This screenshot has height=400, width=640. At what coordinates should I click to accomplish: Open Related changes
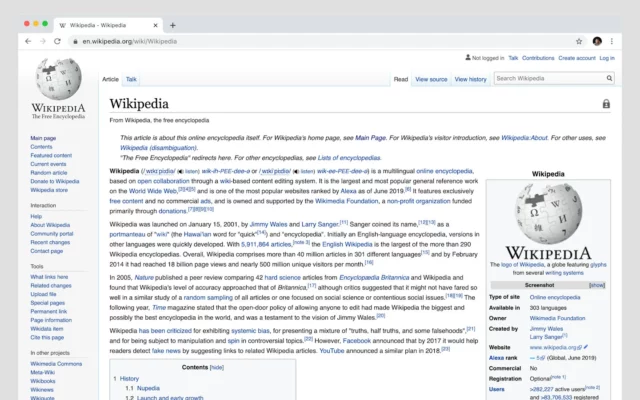(x=51, y=285)
